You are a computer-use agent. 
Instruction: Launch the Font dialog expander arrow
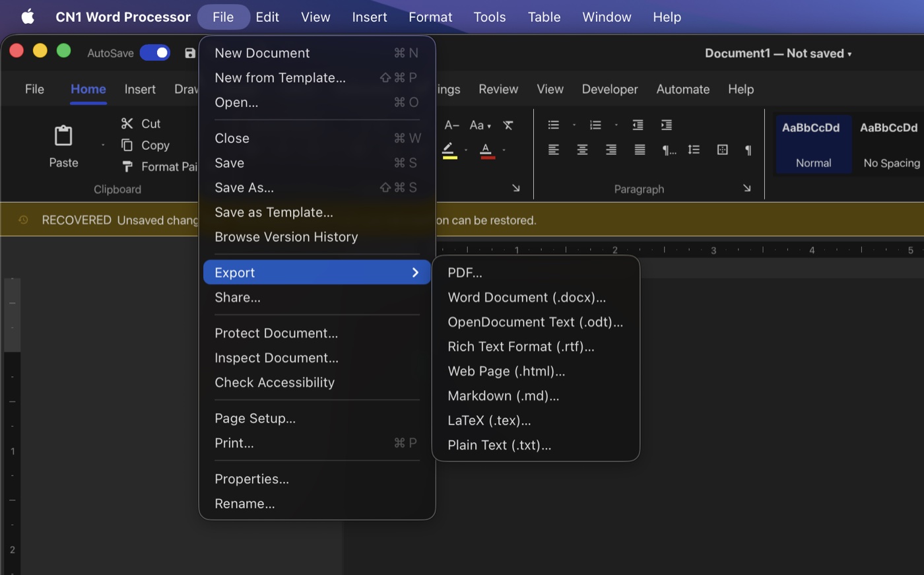pos(515,188)
